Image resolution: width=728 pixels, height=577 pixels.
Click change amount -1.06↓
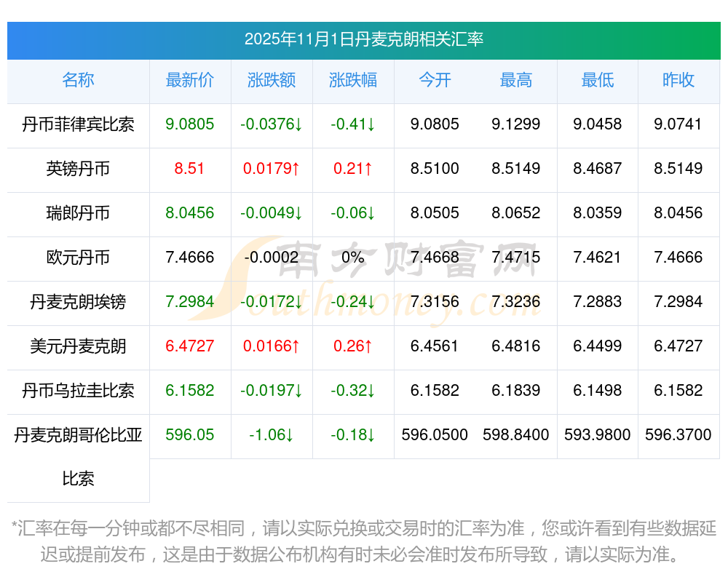(272, 434)
